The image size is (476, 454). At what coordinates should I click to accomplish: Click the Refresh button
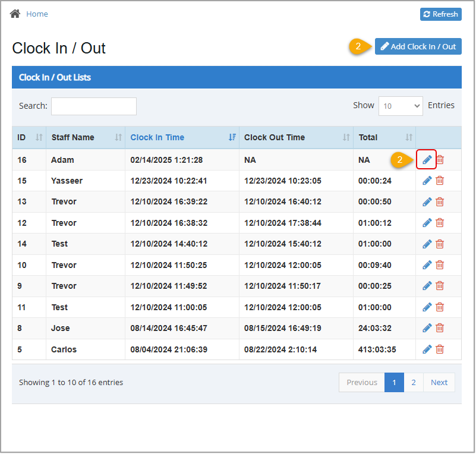click(440, 14)
